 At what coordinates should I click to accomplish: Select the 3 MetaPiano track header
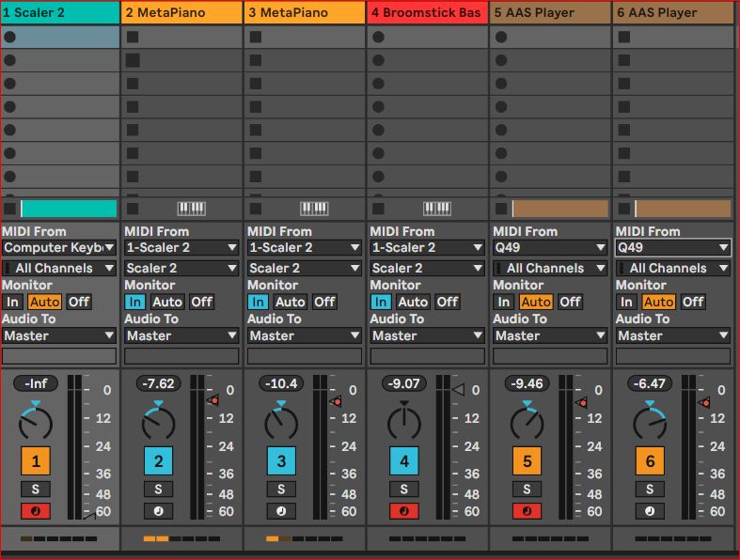coord(305,12)
